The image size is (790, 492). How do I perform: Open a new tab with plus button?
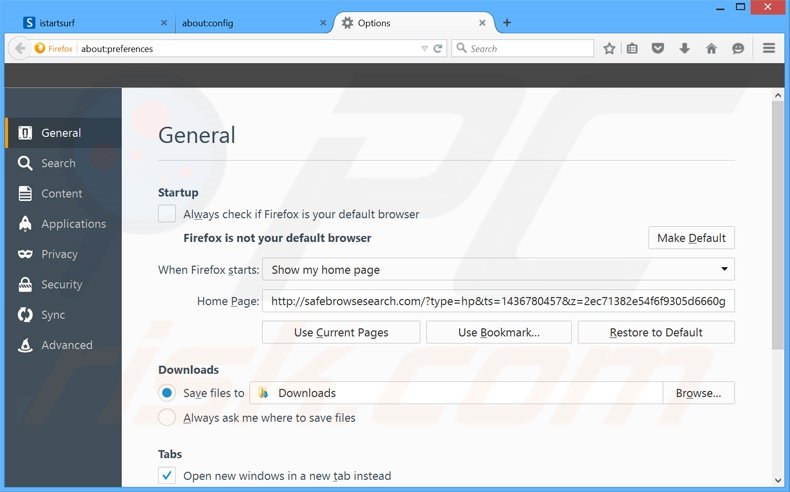pyautogui.click(x=507, y=23)
